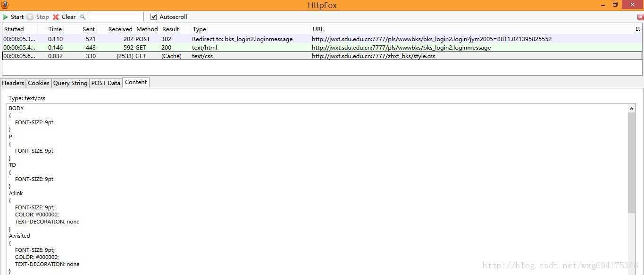
Task: Click 'Redirect to: bks_login2.loginmessage' type cell
Action: (242, 39)
